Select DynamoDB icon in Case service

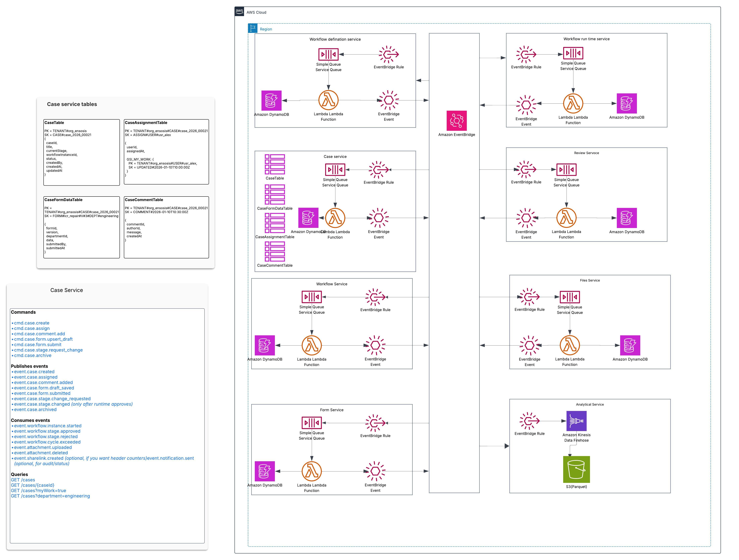(308, 218)
